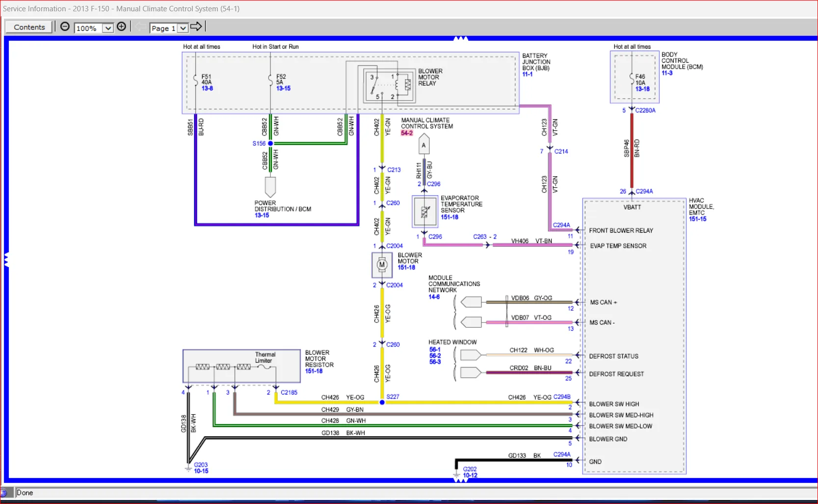This screenshot has height=504, width=818.
Task: Click the Power Distribution off-page arrow symbol
Action: click(270, 187)
